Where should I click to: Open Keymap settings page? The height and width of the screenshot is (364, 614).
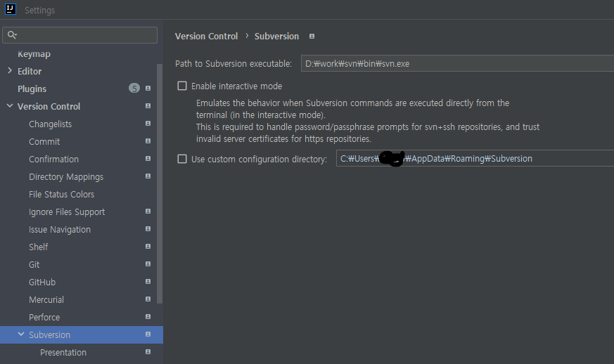[x=34, y=54]
